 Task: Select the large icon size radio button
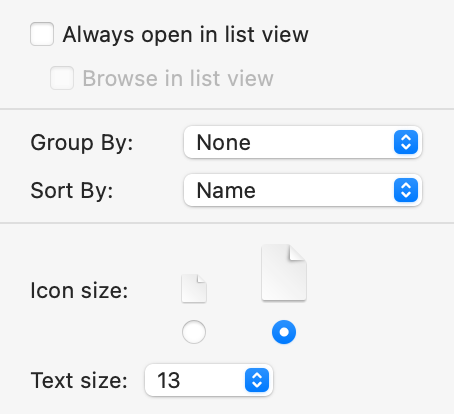284,332
